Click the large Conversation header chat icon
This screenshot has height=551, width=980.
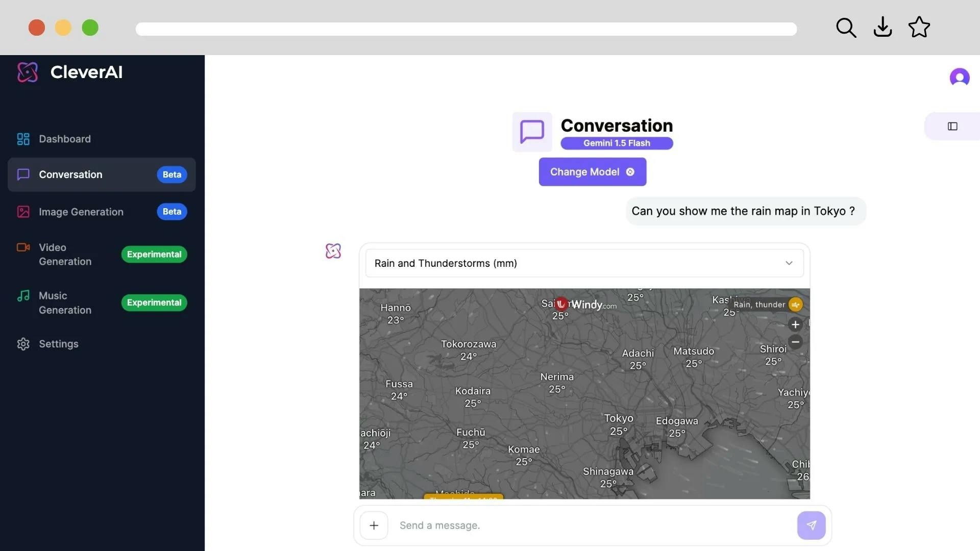tap(532, 132)
